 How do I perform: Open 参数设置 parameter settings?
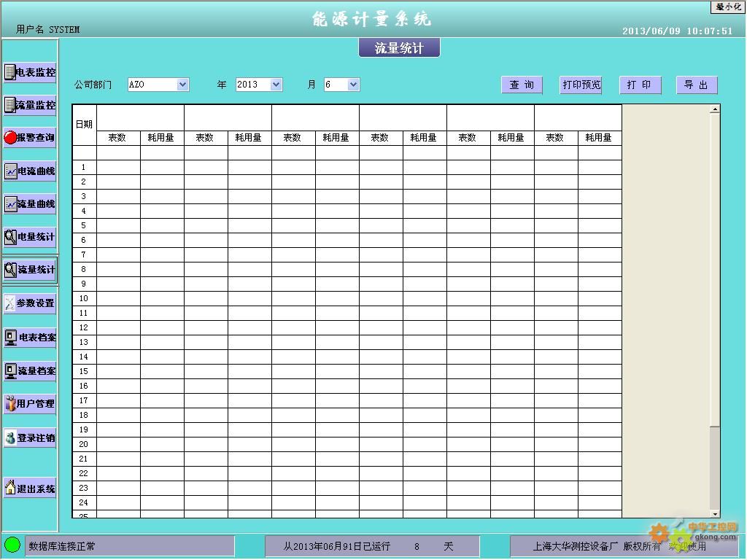(30, 303)
